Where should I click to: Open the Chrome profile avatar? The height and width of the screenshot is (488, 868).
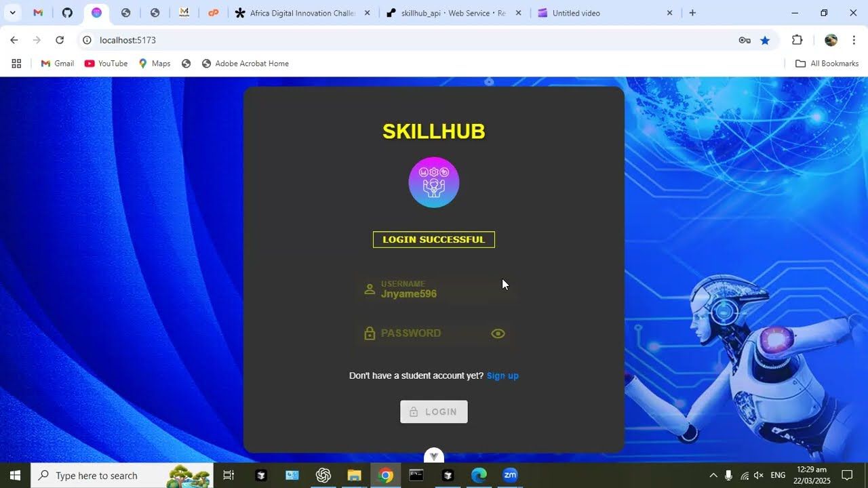tap(831, 40)
